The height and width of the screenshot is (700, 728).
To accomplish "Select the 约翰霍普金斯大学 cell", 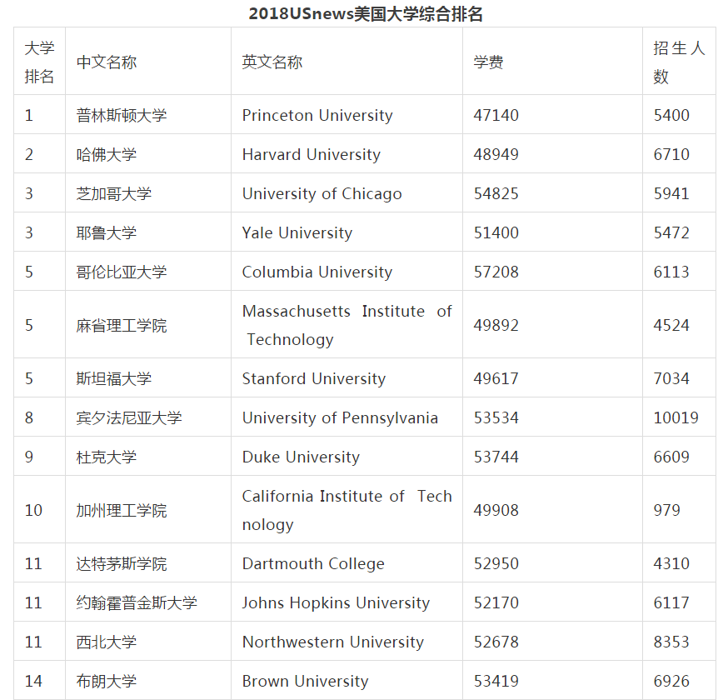I will pyautogui.click(x=137, y=602).
